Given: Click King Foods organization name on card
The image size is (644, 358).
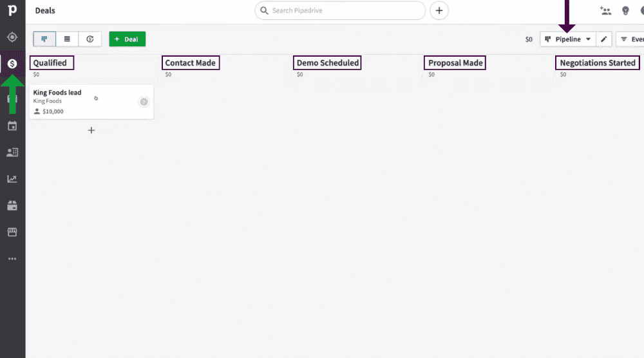Looking at the screenshot, I should (47, 101).
